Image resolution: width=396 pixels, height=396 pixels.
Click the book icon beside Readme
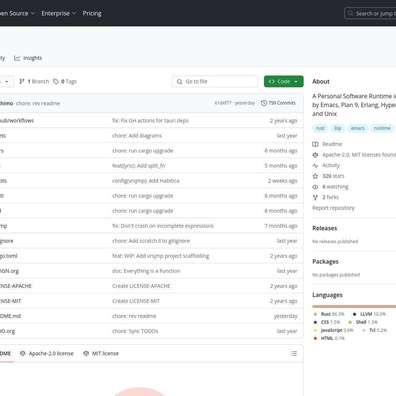coord(315,144)
